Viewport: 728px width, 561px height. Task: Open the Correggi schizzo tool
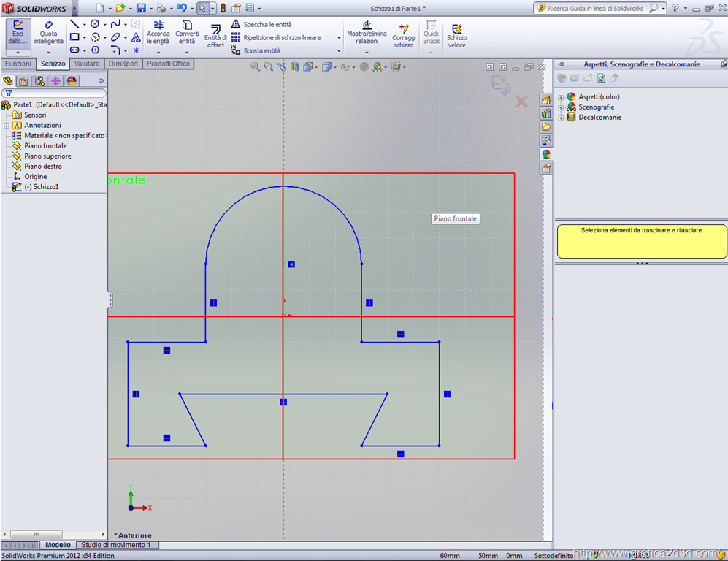pos(403,36)
